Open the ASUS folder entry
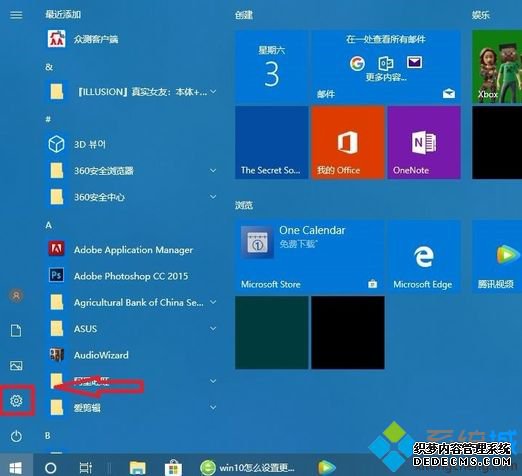 131,329
